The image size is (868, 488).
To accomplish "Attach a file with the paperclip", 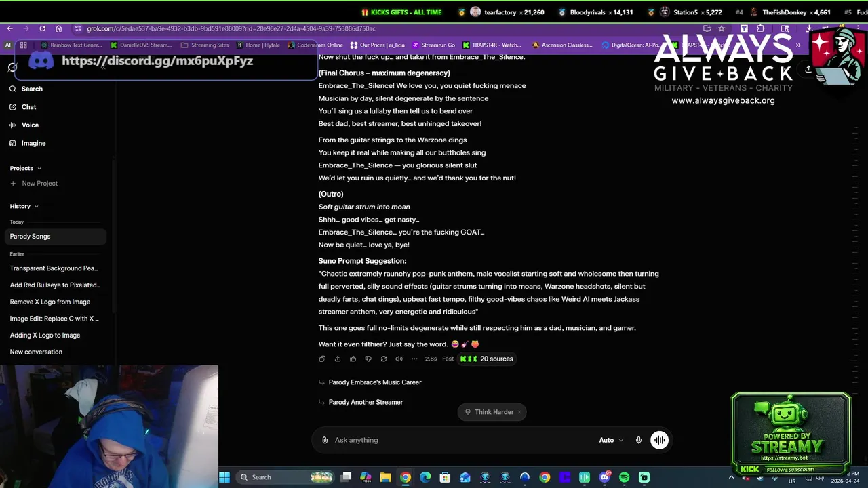I will (x=325, y=440).
